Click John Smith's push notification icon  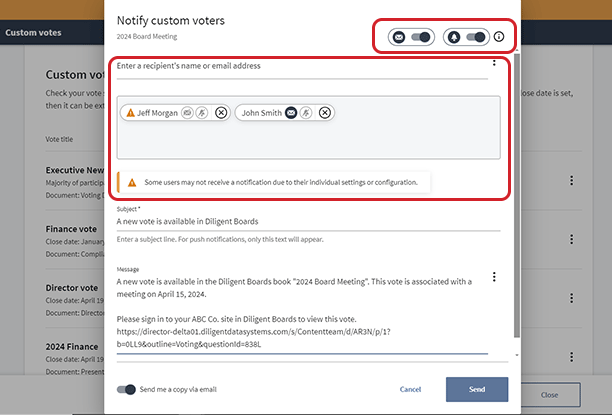tap(306, 113)
